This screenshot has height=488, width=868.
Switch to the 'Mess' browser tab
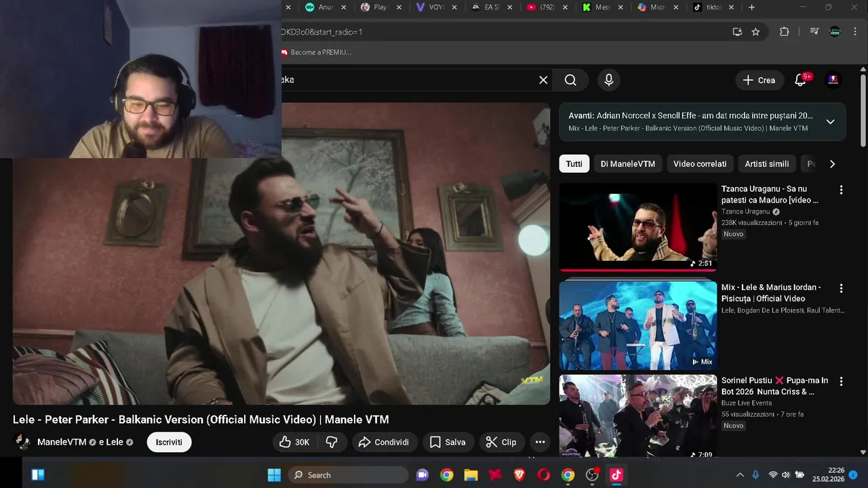click(x=596, y=7)
